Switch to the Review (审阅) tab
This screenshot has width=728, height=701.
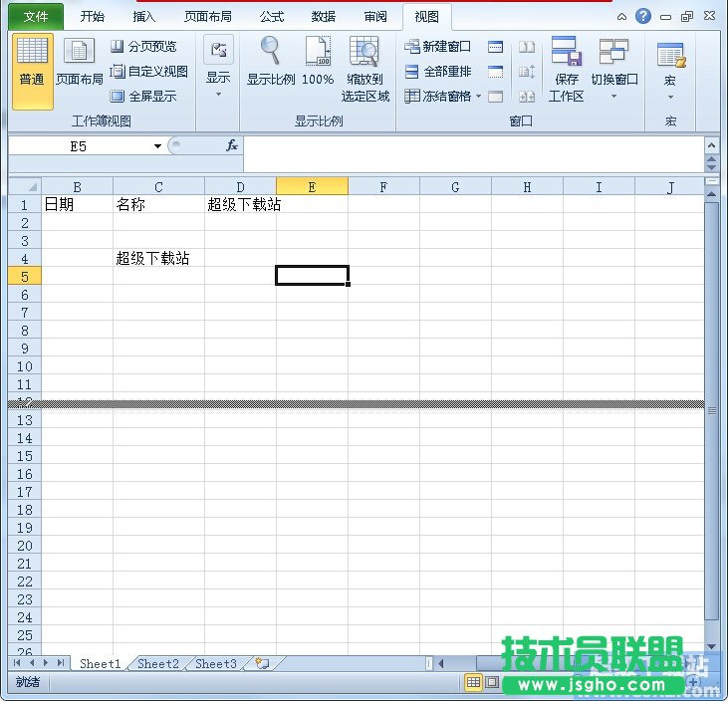pos(375,17)
